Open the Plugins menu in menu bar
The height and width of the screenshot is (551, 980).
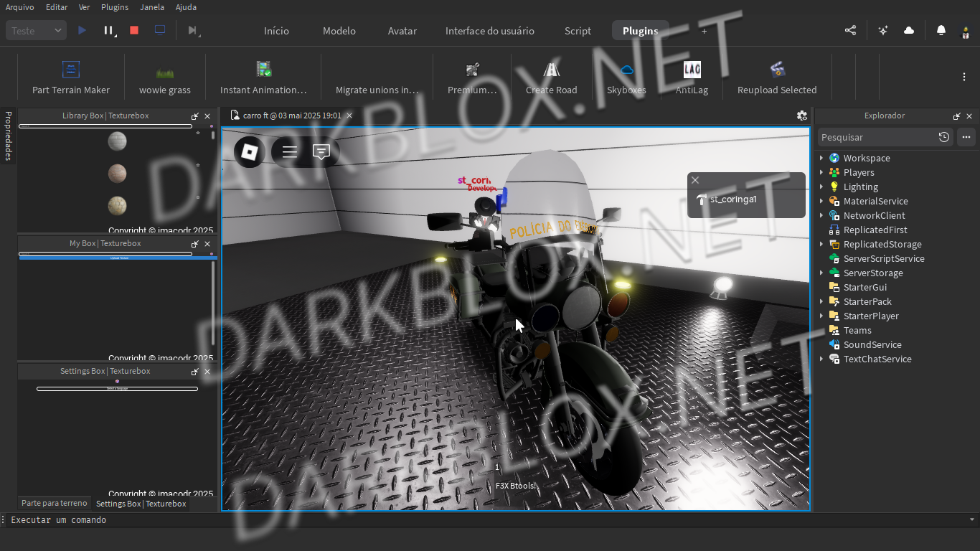point(115,7)
